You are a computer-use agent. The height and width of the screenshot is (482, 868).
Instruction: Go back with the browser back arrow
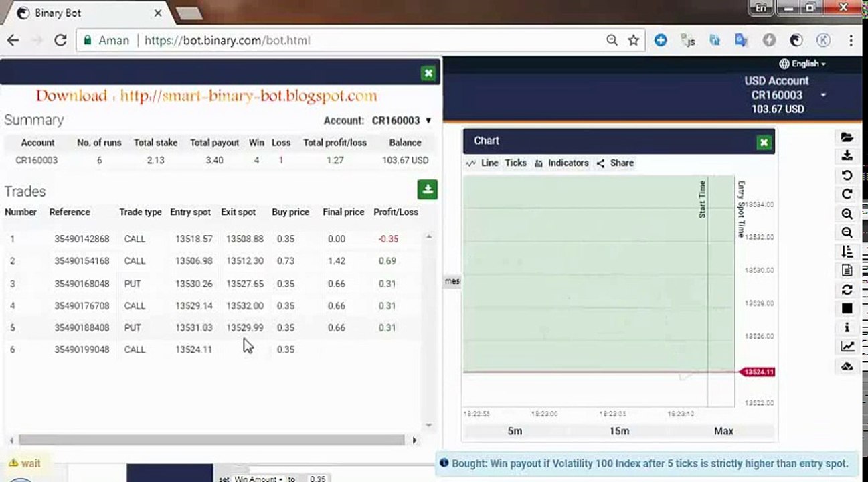coord(13,40)
